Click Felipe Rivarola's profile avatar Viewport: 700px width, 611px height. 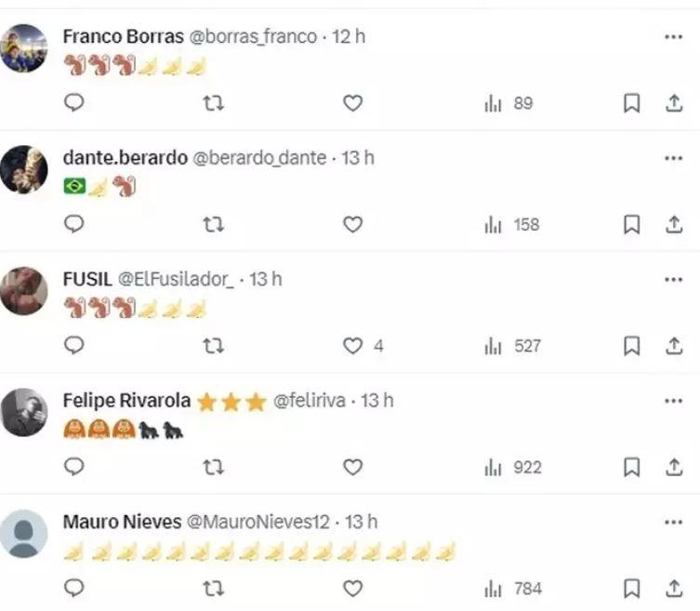(x=24, y=411)
